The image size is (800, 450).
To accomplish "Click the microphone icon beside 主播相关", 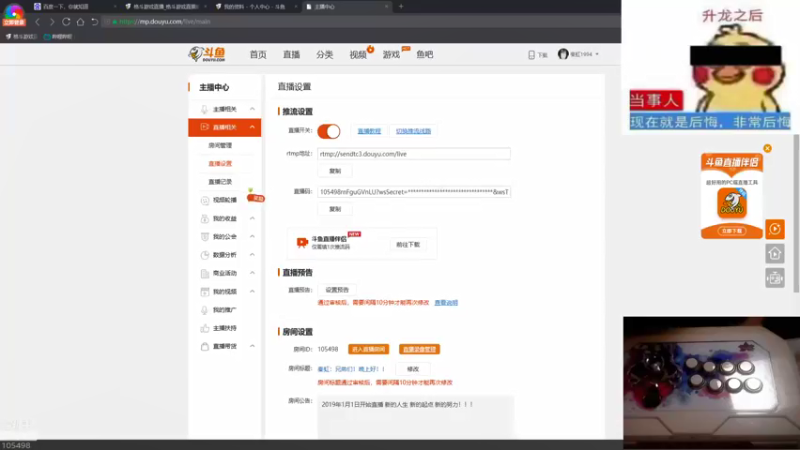I will pos(204,109).
